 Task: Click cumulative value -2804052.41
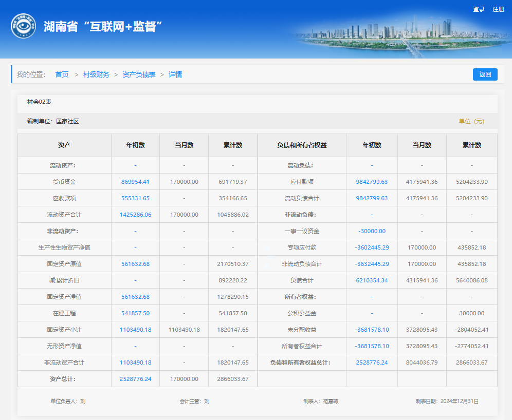pos(471,330)
